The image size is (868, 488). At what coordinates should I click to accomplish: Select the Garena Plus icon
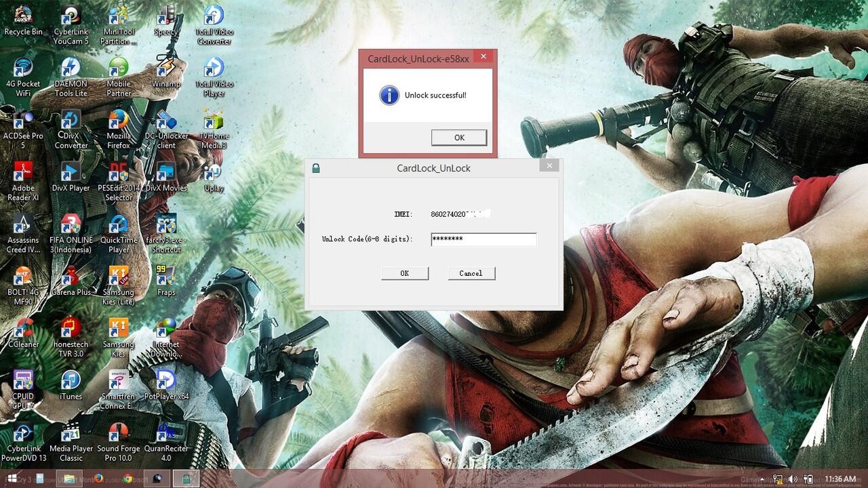coord(71,282)
